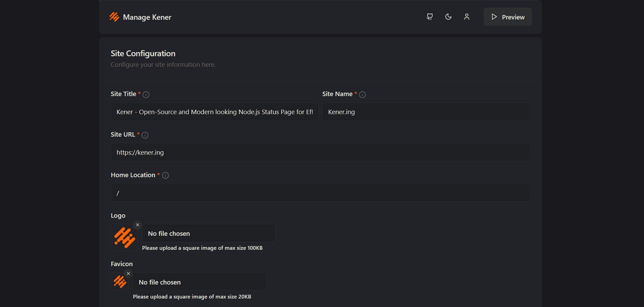
Task: Select the Home Location input field
Action: (320, 193)
